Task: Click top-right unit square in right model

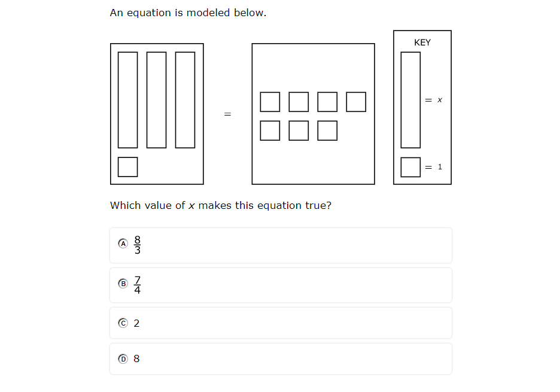Action: click(356, 102)
